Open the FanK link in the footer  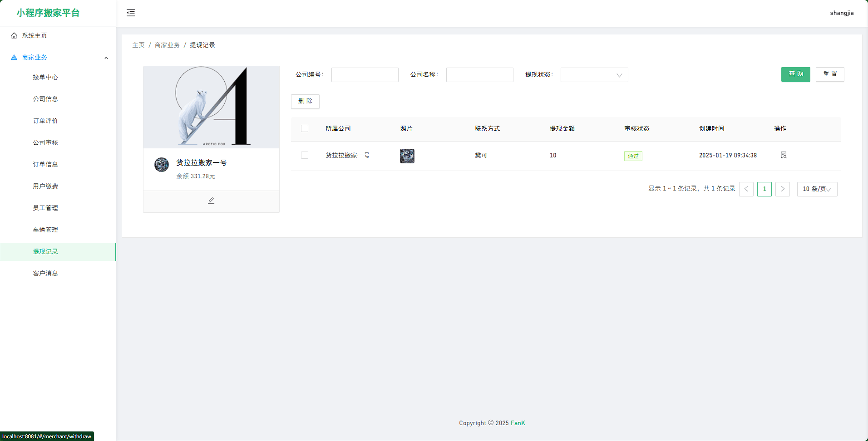click(518, 423)
